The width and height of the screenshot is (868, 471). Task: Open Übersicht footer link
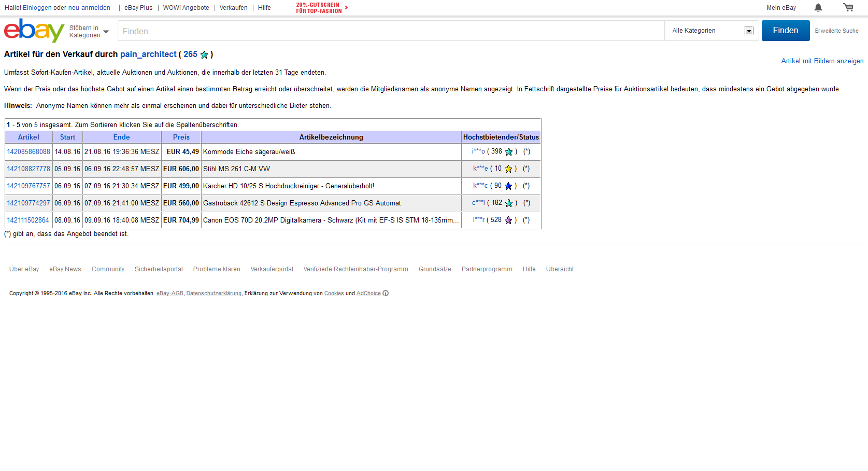560,269
